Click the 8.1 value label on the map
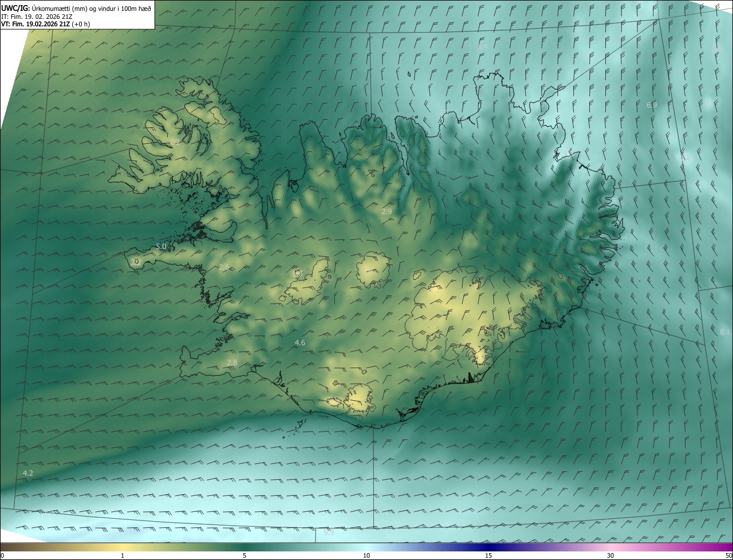This screenshot has height=560, width=733. 725,332
